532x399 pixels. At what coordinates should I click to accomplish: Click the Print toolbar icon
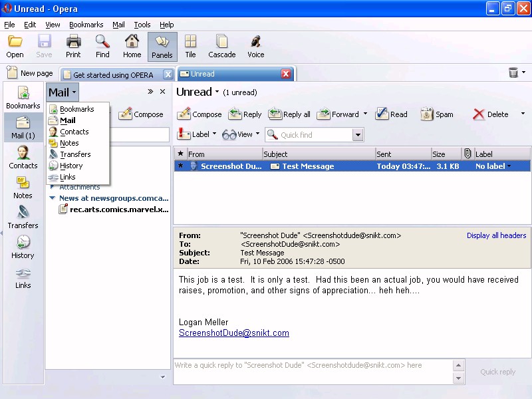point(73,47)
